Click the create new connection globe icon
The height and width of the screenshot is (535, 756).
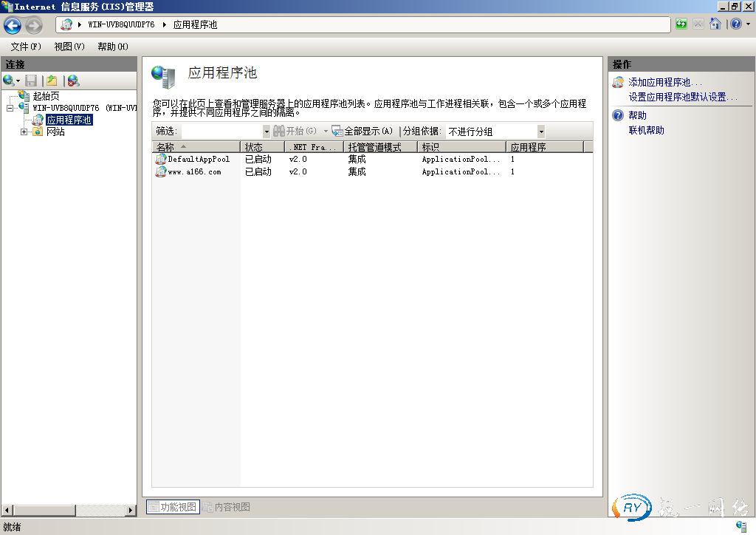click(x=9, y=81)
